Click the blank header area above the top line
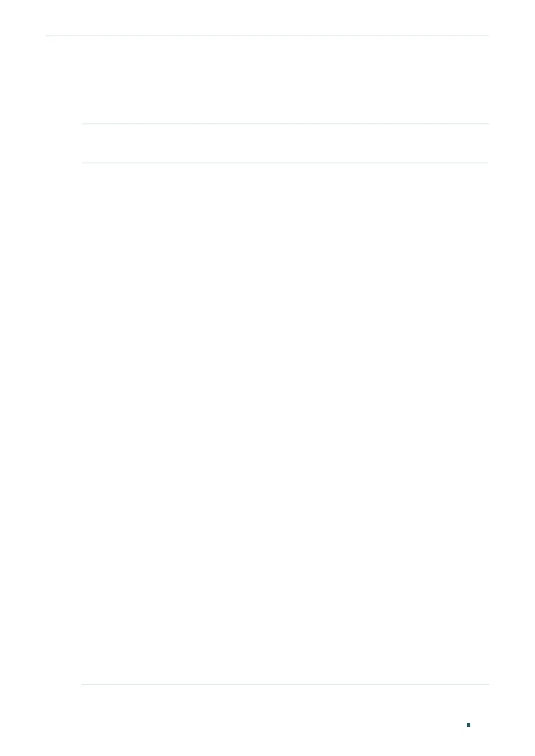This screenshot has height=756, width=535. pyautogui.click(x=267, y=18)
